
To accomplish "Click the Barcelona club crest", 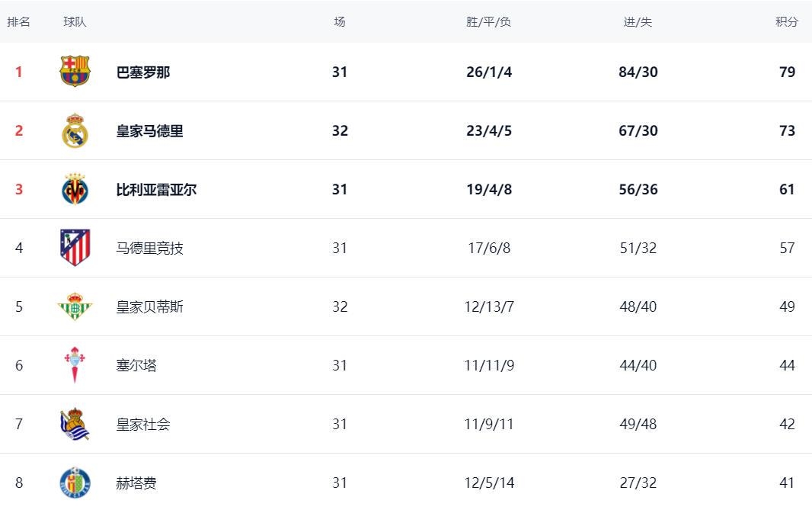I will pos(75,72).
